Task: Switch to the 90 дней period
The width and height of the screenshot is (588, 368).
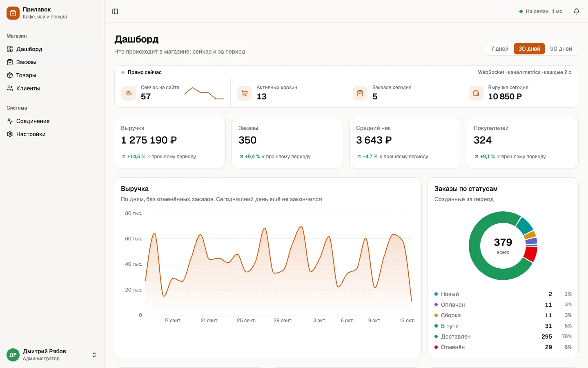Action: tap(561, 49)
